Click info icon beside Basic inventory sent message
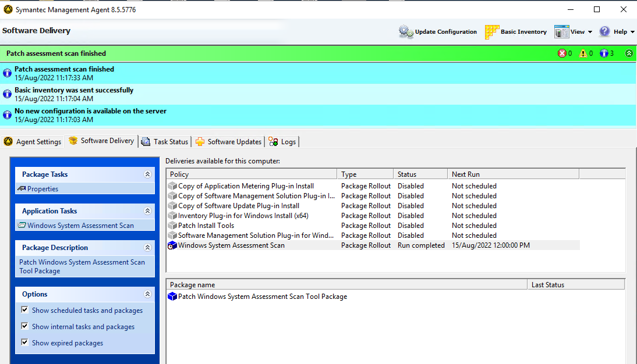637x364 pixels. [x=8, y=94]
